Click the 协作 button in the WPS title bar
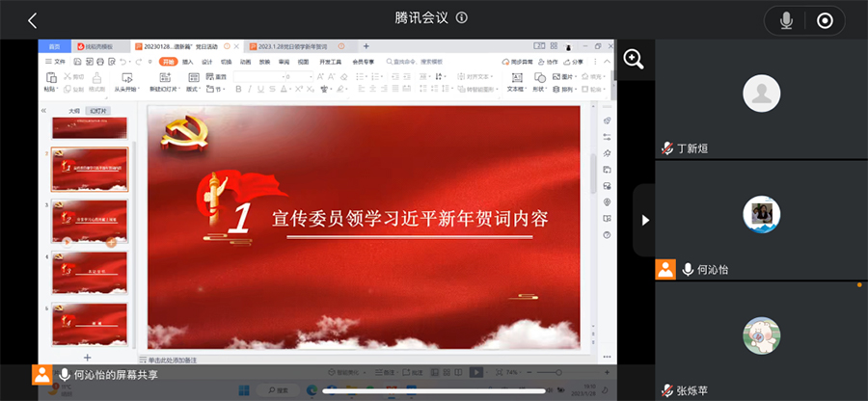The width and height of the screenshot is (868, 401). pyautogui.click(x=550, y=62)
